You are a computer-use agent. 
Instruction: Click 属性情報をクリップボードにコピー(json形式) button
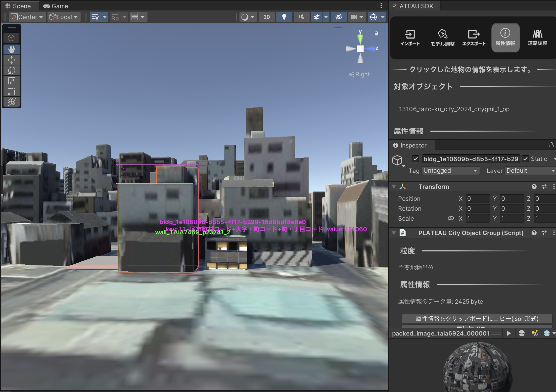point(477,318)
